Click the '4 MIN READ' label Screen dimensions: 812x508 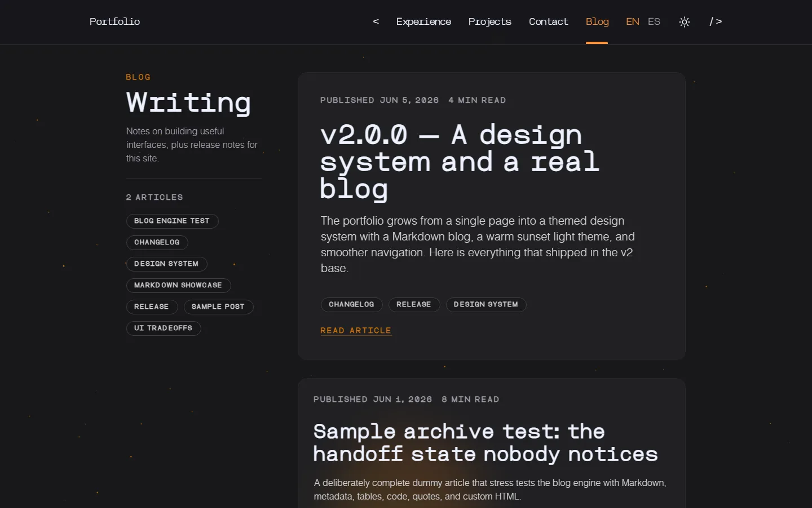click(x=477, y=100)
